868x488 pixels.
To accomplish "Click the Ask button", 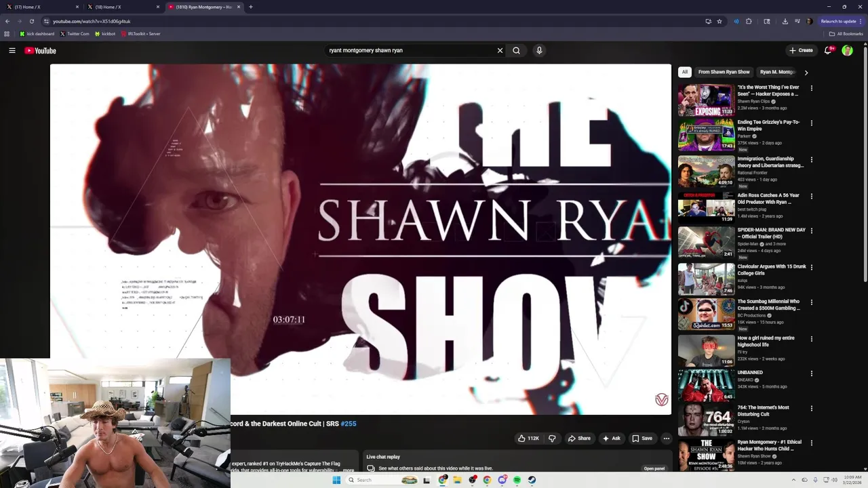I will (x=611, y=438).
